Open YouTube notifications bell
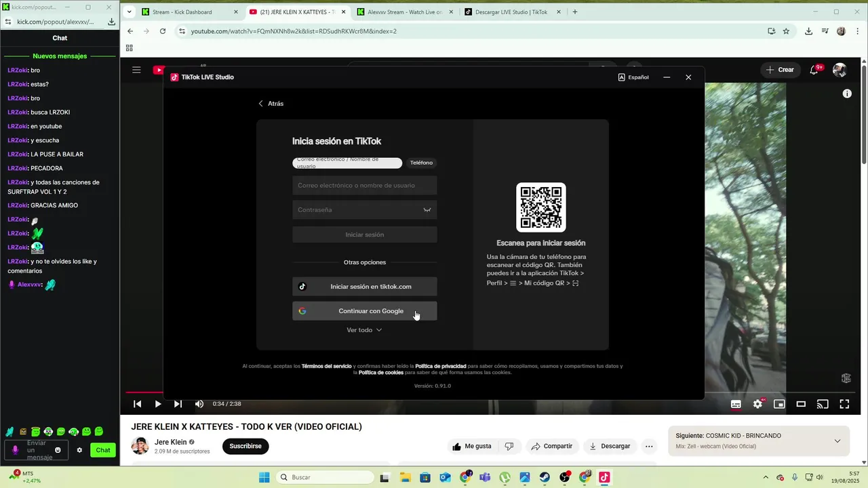The width and height of the screenshot is (868, 488). 814,70
